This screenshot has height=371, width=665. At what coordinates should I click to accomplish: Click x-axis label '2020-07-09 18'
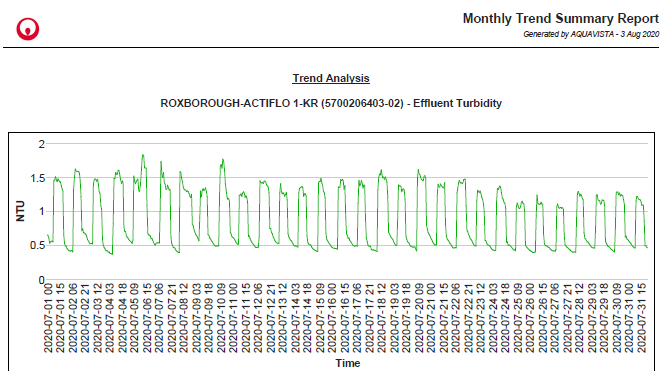209,318
